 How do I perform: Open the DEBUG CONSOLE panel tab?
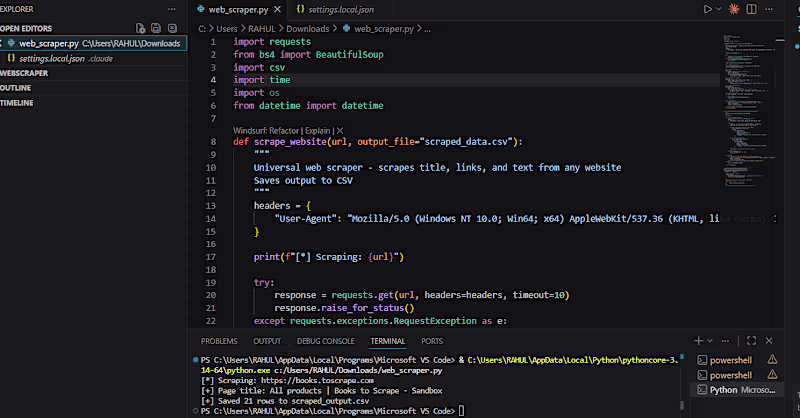[326, 341]
